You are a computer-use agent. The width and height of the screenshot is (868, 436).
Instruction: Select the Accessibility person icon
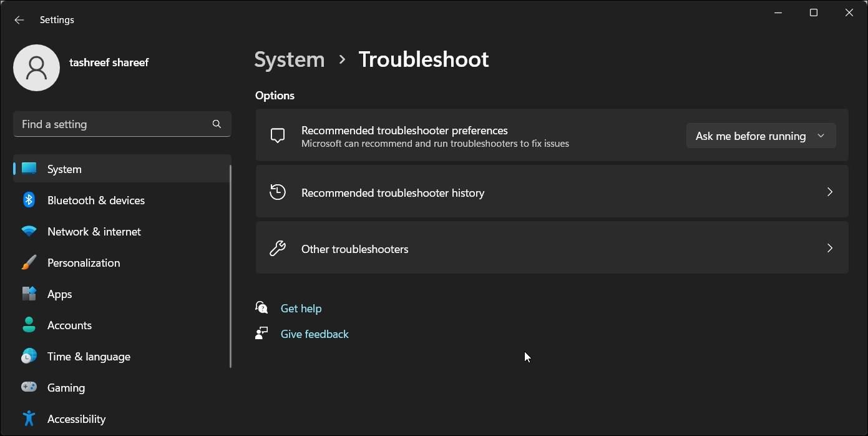coord(29,418)
